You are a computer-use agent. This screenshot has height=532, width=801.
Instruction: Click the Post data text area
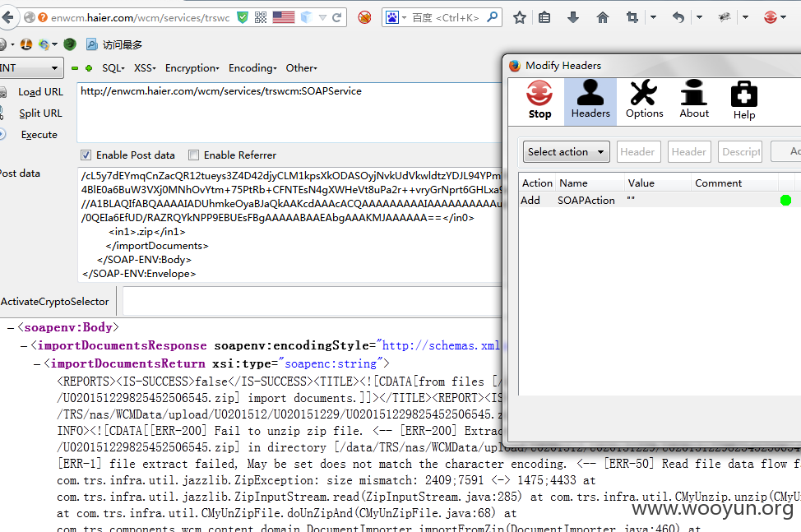tap(290, 224)
